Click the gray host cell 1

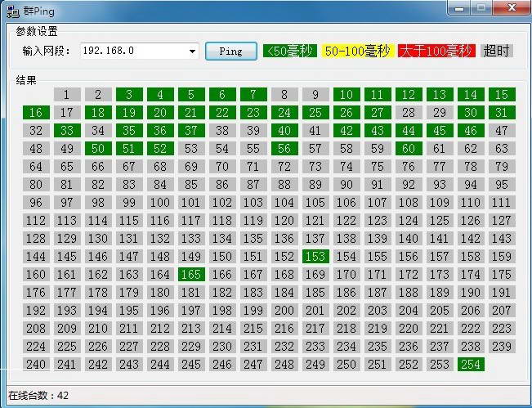[x=67, y=95]
